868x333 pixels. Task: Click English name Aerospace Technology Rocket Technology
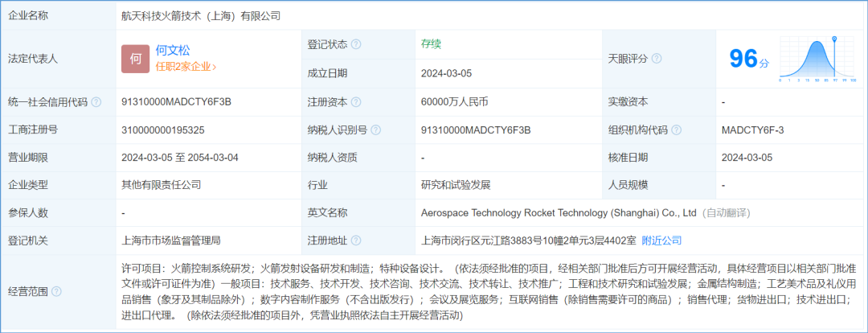pos(558,213)
